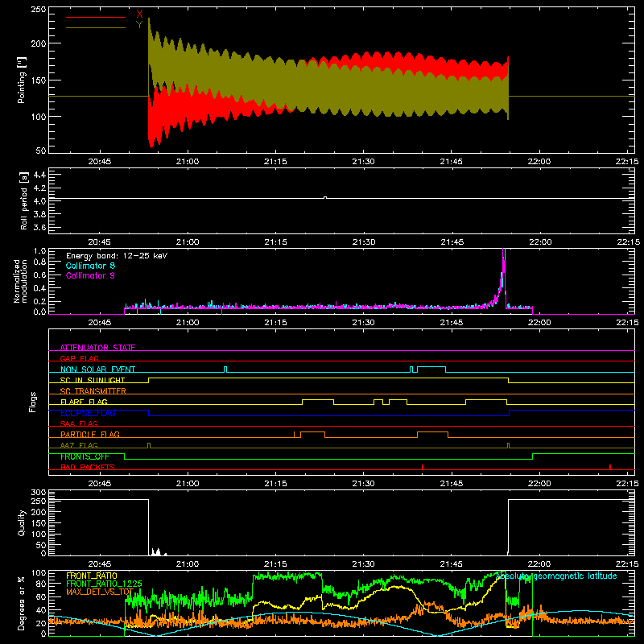Click the NON_SOLAR_EVENT pulse near 21:06
The image size is (644, 644).
(225, 369)
